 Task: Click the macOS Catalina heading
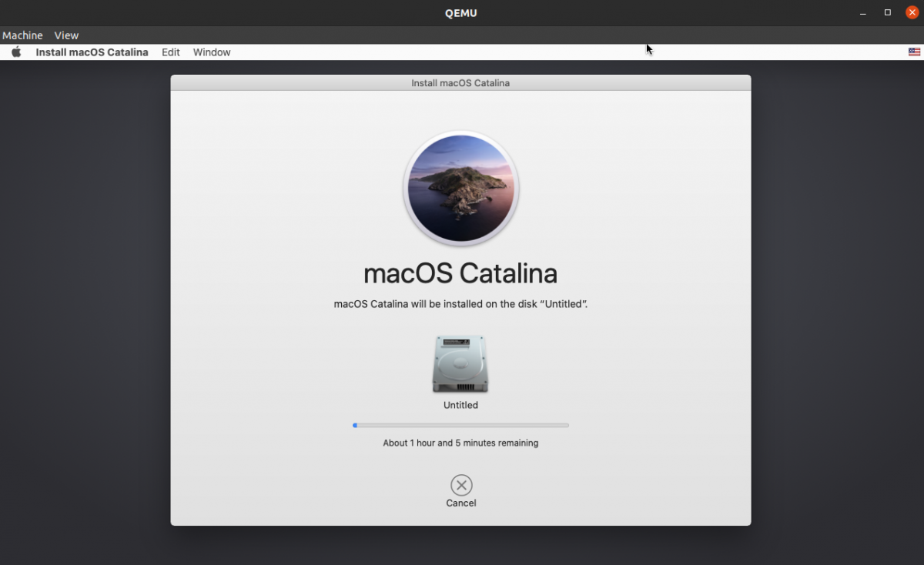460,273
